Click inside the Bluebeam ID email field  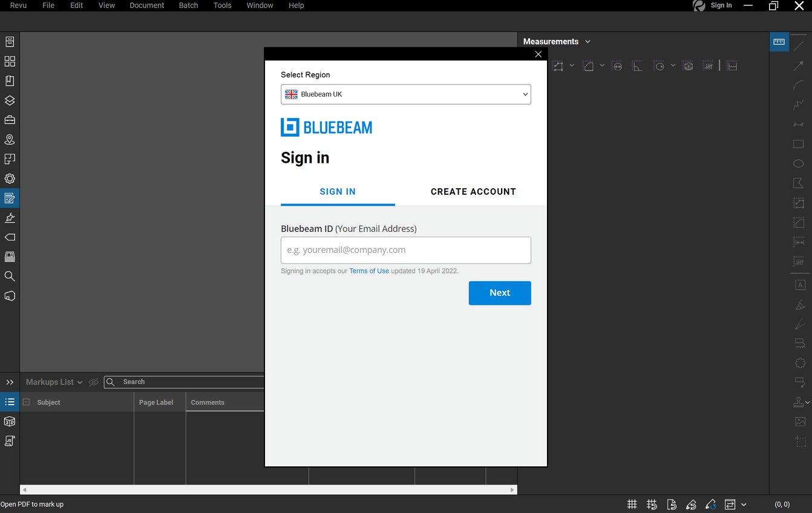point(405,250)
